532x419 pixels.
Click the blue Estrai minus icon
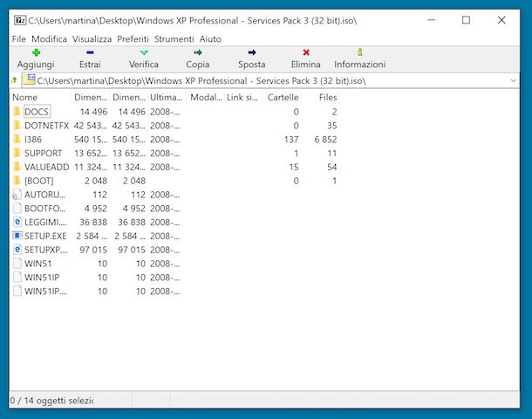(x=90, y=52)
